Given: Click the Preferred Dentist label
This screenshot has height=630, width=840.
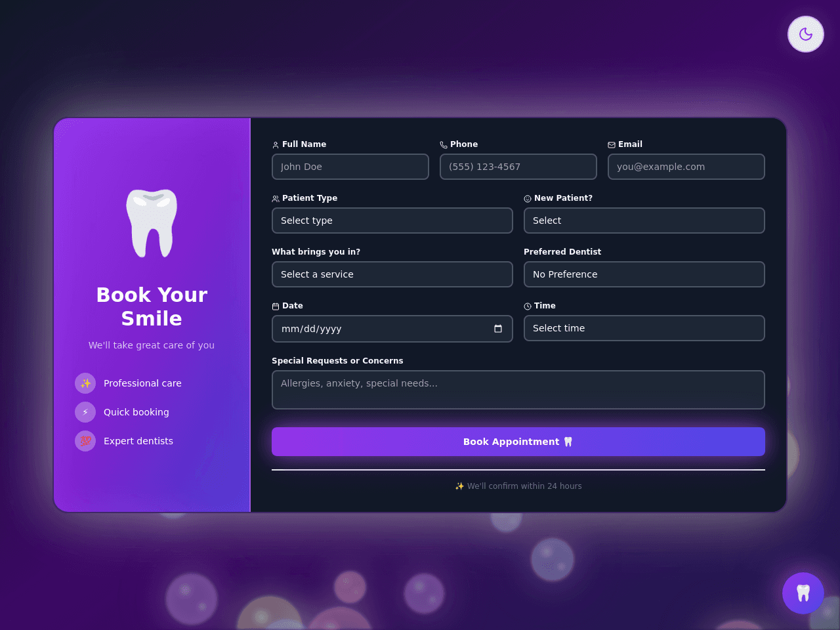Looking at the screenshot, I should pos(562,252).
